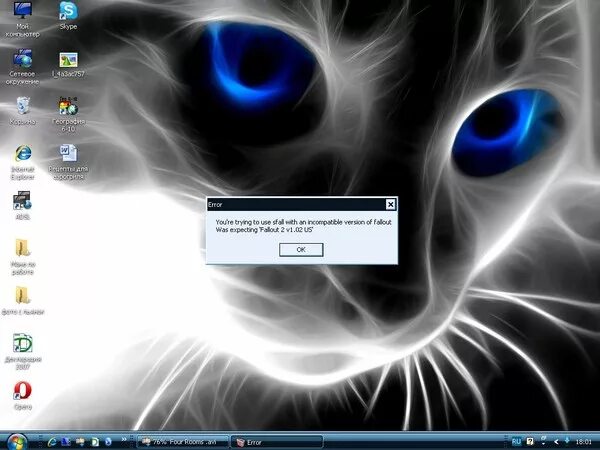Screen dimensions: 600x450
Task: Select the folder Фото с рыбалки
Action: pos(23,301)
